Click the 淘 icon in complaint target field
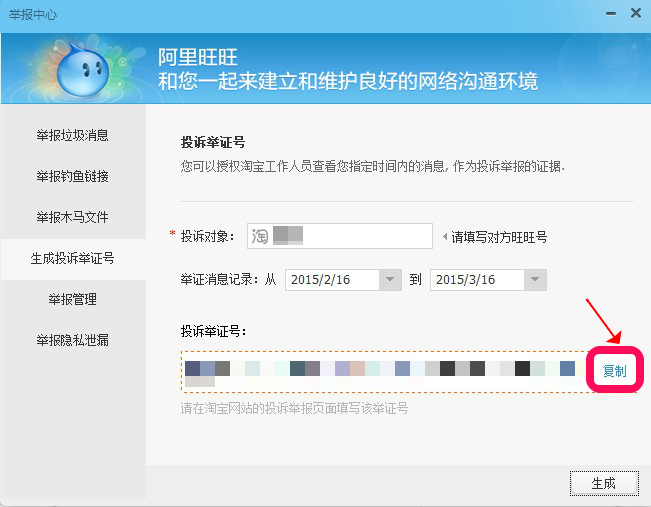This screenshot has height=507, width=651. (259, 236)
